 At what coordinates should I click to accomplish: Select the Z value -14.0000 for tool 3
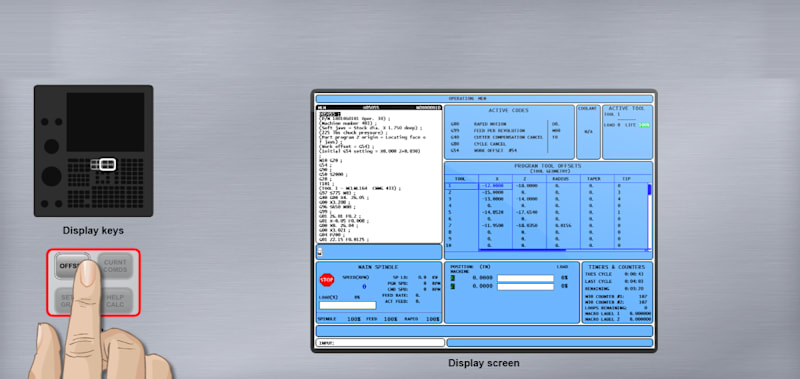click(527, 199)
